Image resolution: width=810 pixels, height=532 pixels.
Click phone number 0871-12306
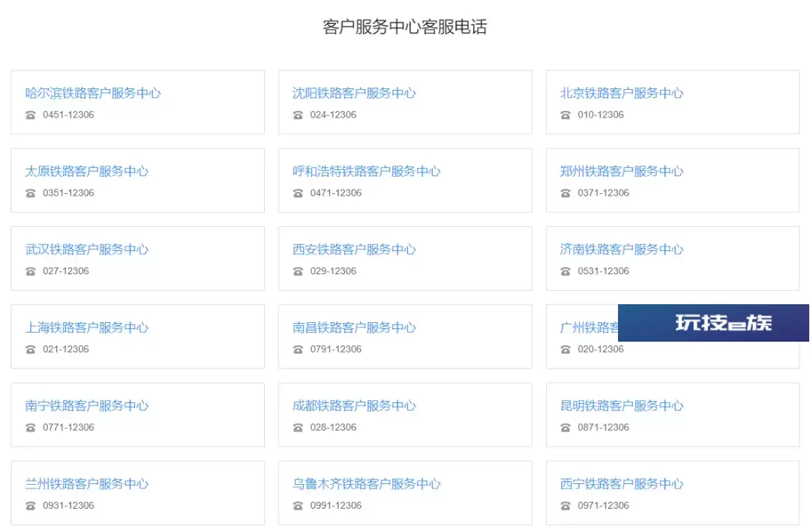click(603, 427)
